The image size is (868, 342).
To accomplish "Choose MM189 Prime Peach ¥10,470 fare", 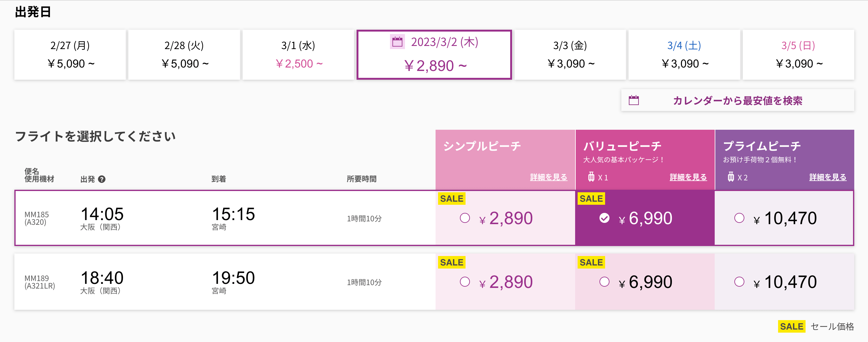I will coord(739,282).
